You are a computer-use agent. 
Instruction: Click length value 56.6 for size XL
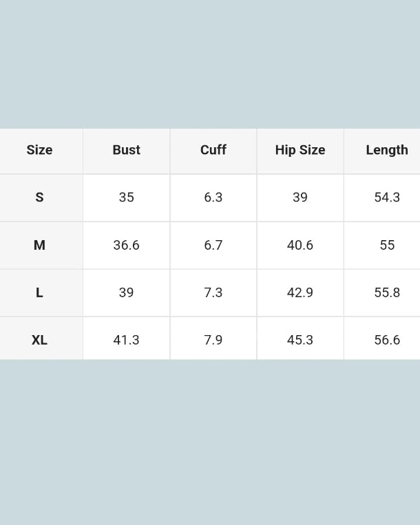(387, 340)
